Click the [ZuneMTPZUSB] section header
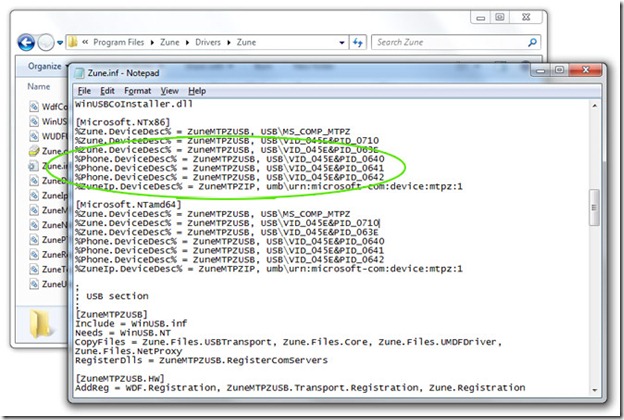624x420 pixels. [111, 315]
